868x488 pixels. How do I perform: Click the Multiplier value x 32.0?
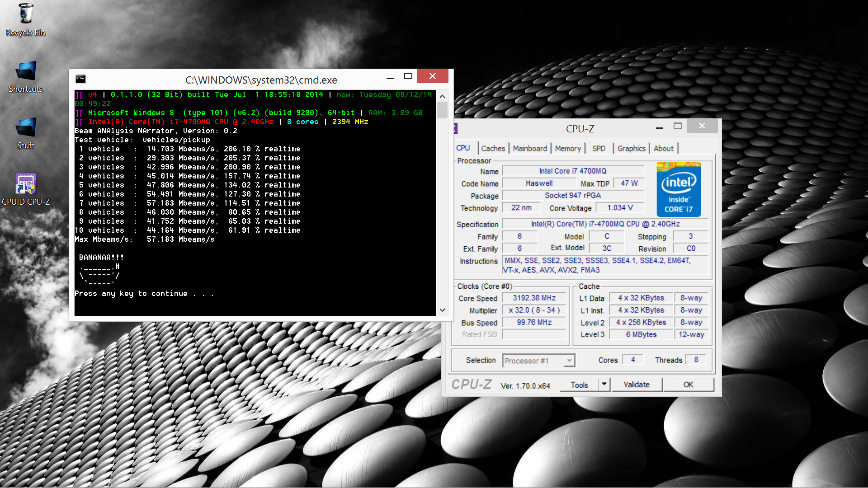click(x=534, y=310)
